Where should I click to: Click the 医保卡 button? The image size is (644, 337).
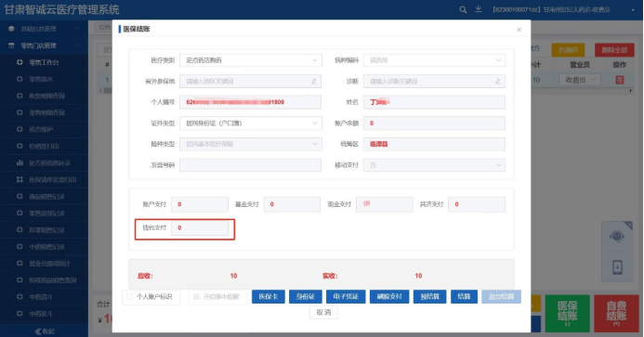point(269,297)
